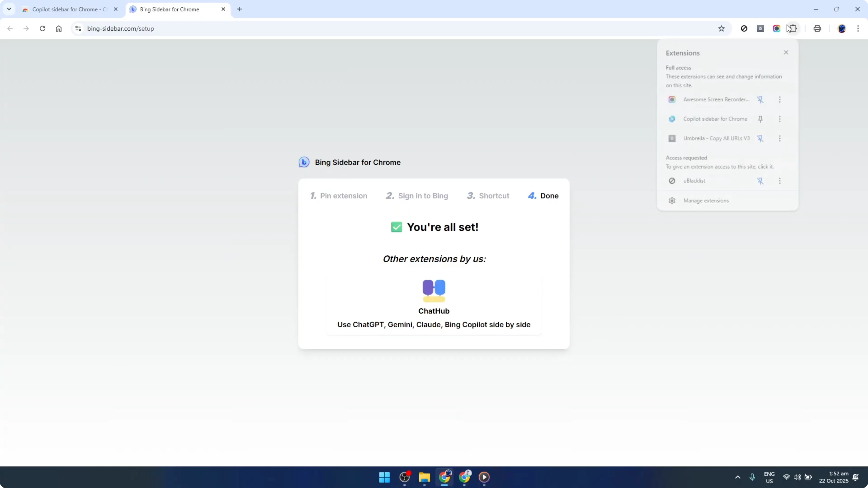The height and width of the screenshot is (488, 868).
Task: Bookmark this page via the star icon
Action: (722, 28)
